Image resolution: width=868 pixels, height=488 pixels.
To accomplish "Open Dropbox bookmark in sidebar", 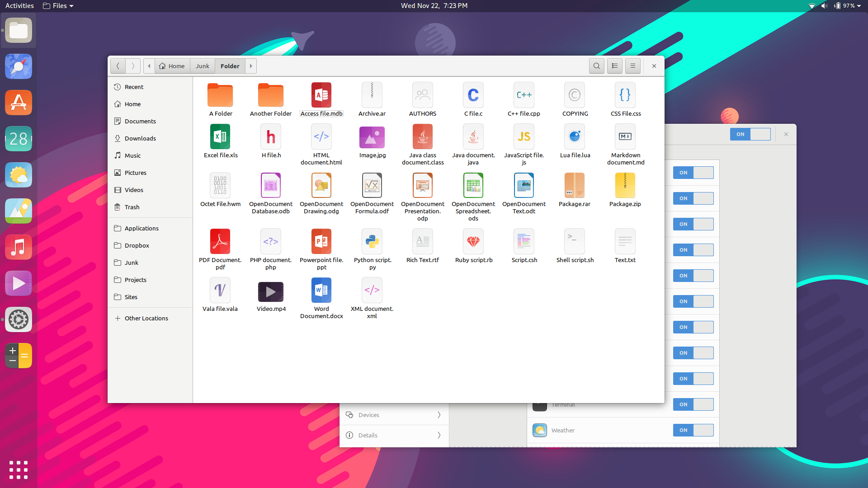I will (150, 245).
